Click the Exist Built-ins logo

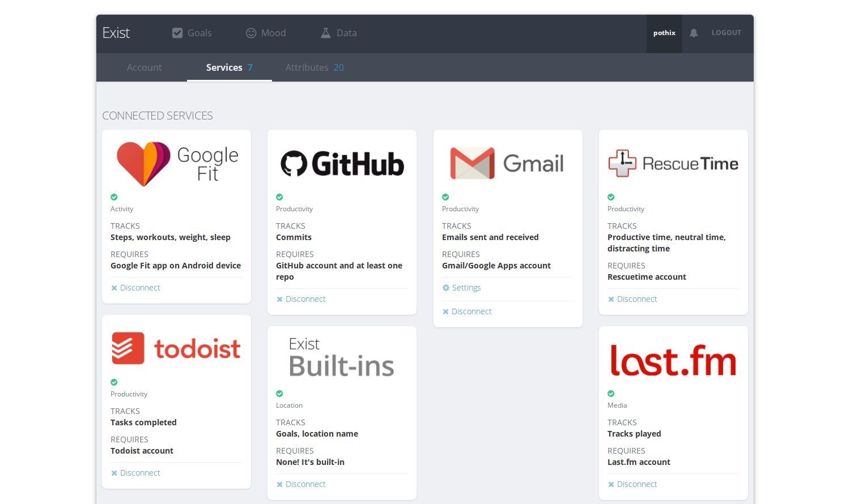[x=341, y=357]
